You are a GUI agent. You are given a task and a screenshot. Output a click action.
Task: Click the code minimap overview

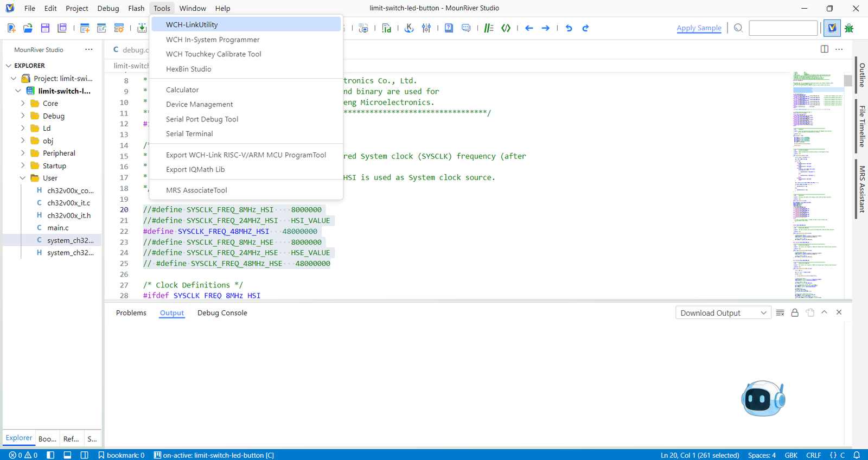click(x=818, y=184)
